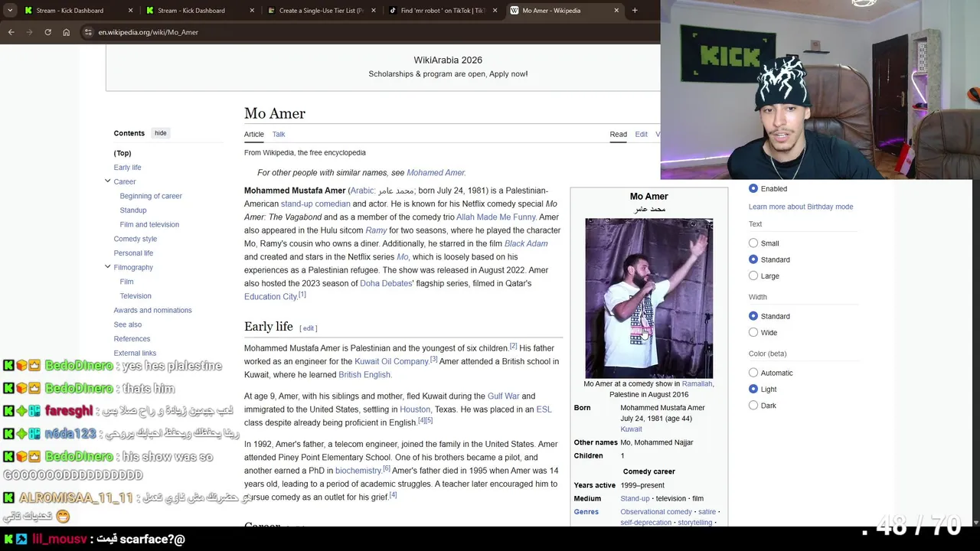This screenshot has height=551, width=980.
Task: Open the Ramallah link under the photo
Action: (697, 384)
